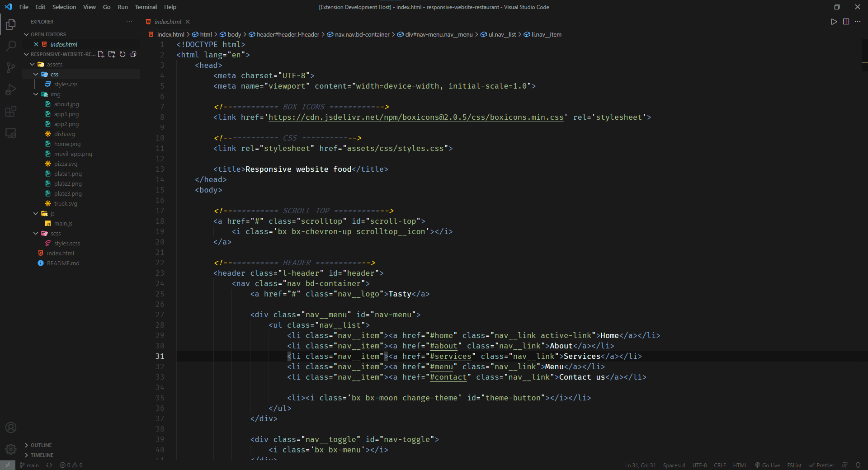Open editor more actions menu

tap(858, 22)
